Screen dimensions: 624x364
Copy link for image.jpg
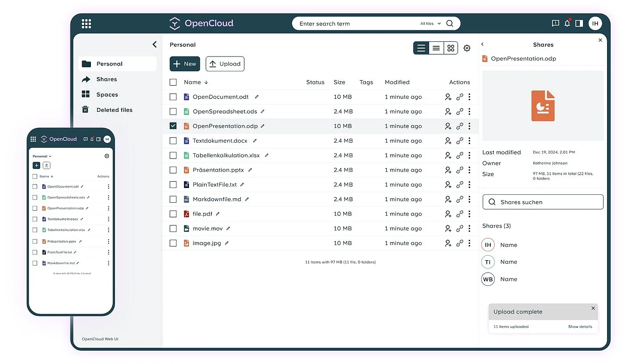(460, 243)
